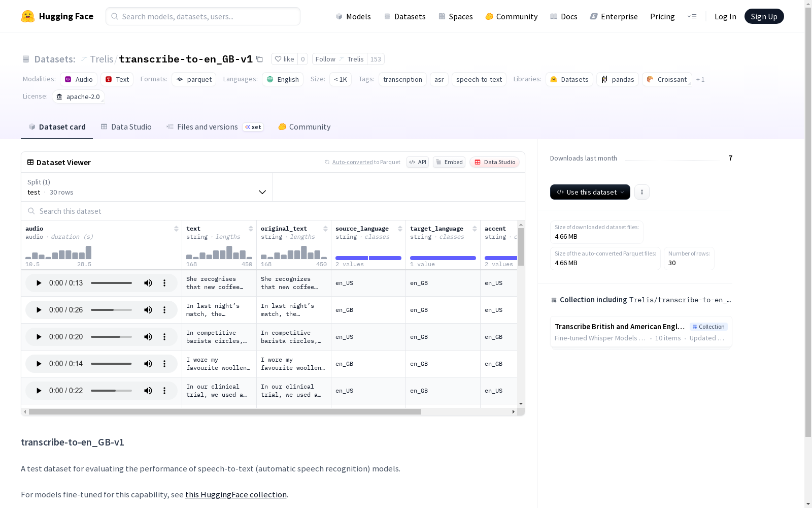
Task: Sort by the target_language column
Action: click(x=475, y=229)
